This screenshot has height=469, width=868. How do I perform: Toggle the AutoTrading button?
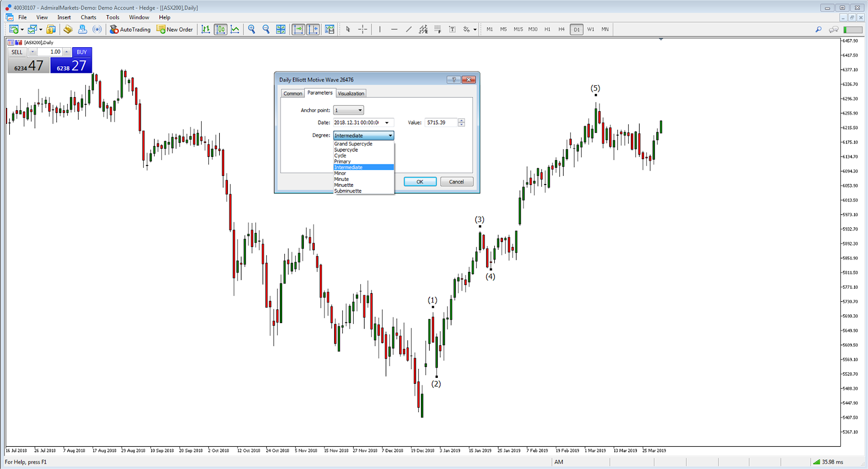[130, 29]
